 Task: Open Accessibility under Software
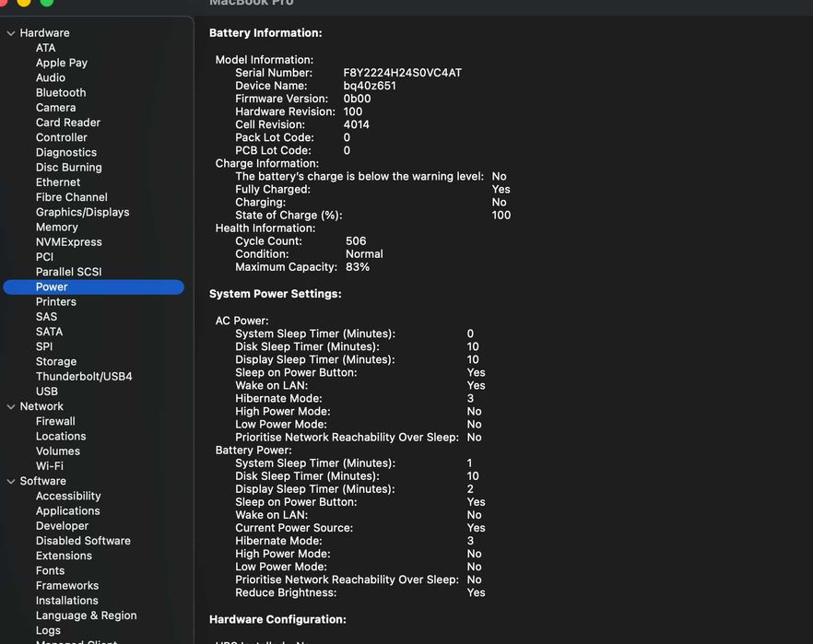point(68,497)
